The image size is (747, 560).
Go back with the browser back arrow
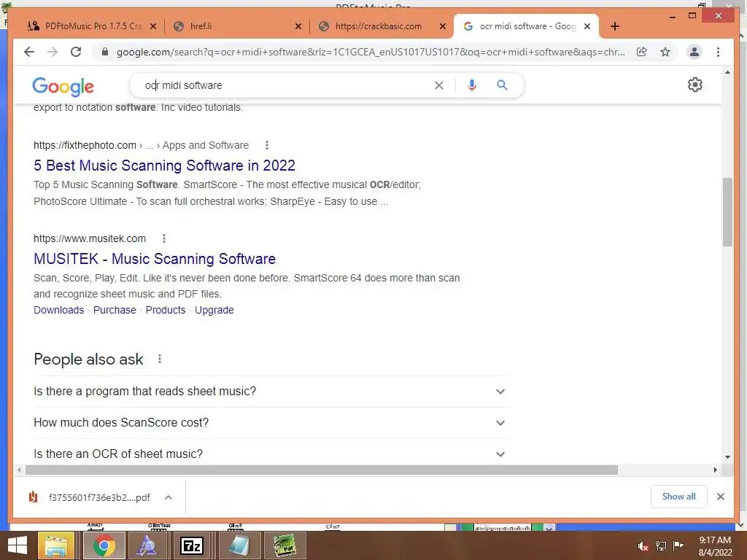[x=29, y=52]
